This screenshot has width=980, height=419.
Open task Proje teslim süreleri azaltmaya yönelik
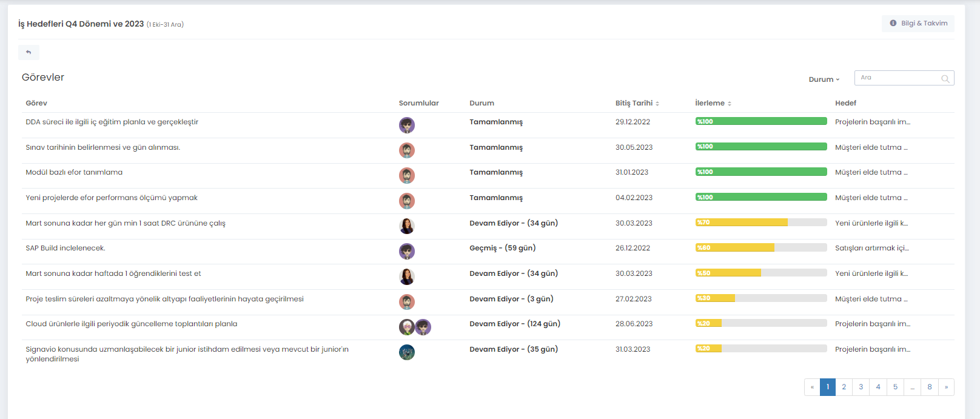pos(165,299)
